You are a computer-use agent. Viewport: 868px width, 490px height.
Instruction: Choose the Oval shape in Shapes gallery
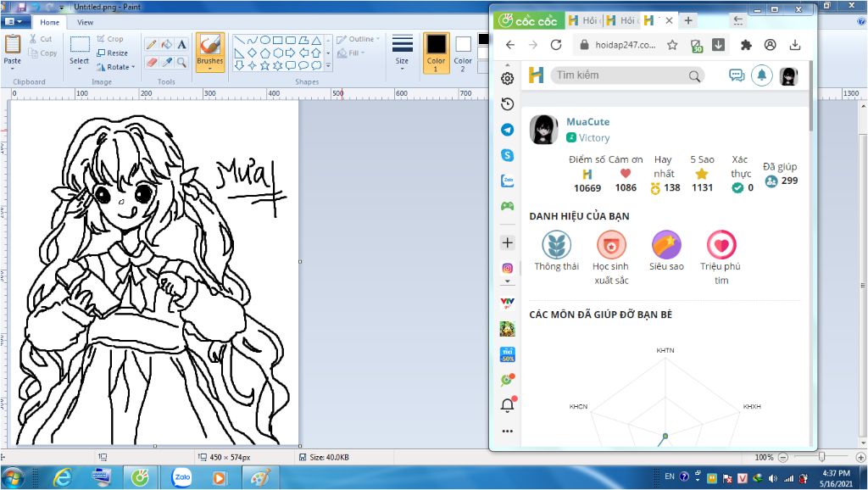pos(265,41)
